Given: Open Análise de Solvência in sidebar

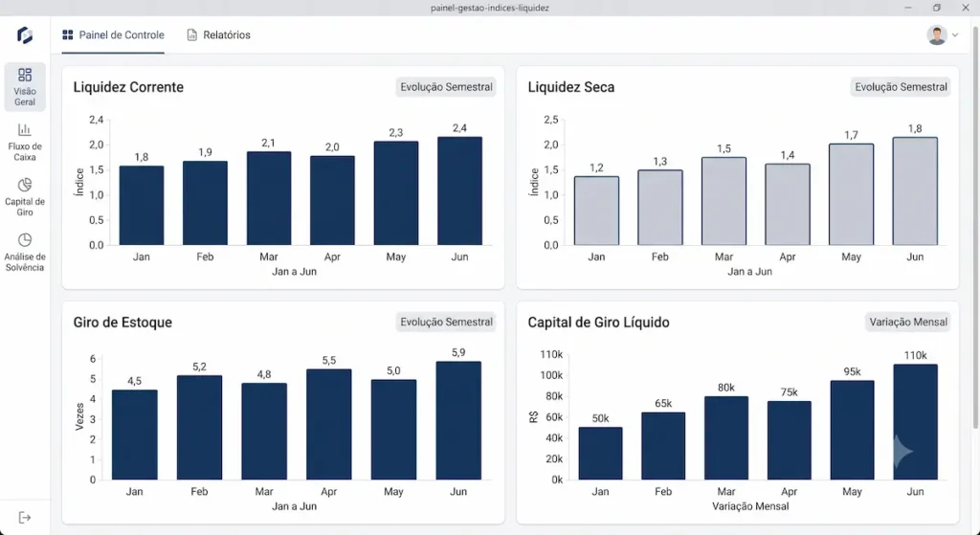Looking at the screenshot, I should point(25,252).
